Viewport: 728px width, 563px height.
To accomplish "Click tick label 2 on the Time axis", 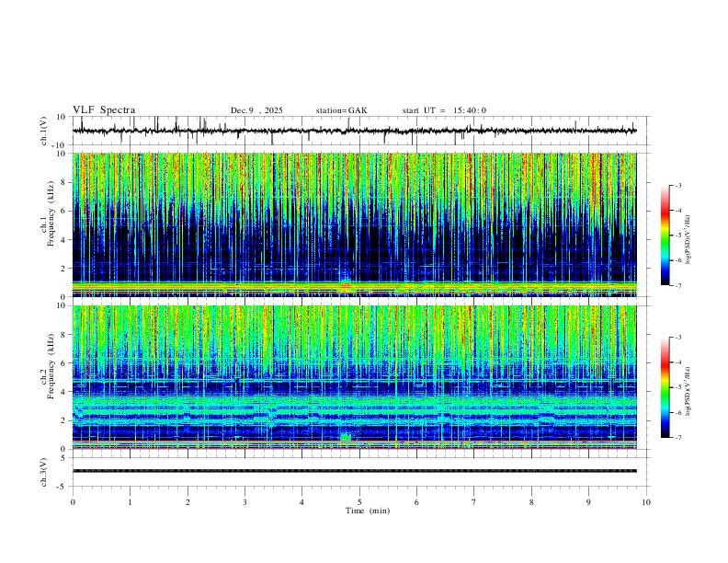I will (x=188, y=502).
